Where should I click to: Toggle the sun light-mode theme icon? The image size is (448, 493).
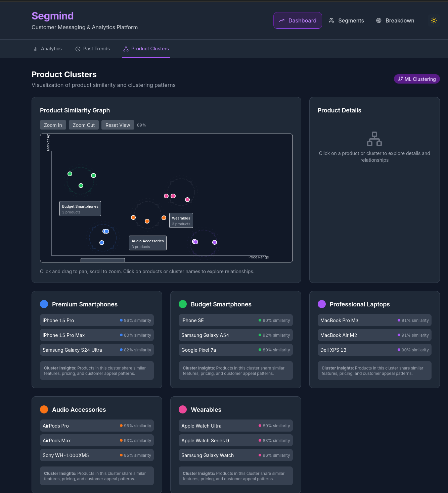[434, 20]
